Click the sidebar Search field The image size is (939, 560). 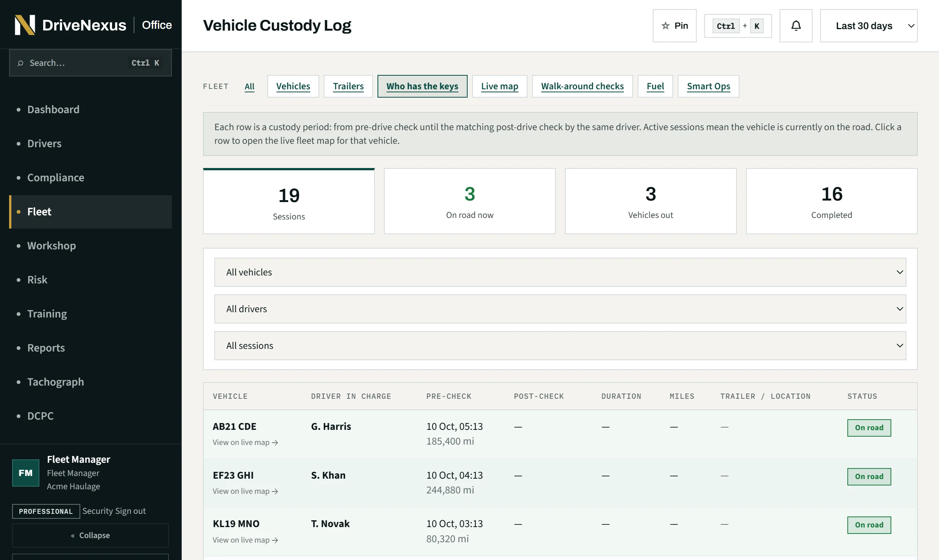click(90, 63)
